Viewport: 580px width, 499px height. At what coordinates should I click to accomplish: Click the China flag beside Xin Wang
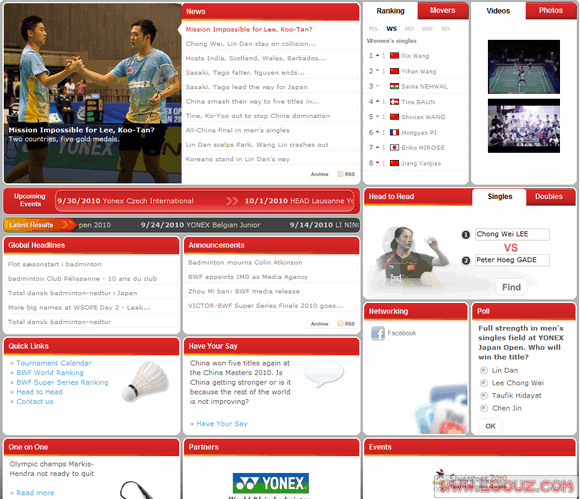click(x=394, y=55)
